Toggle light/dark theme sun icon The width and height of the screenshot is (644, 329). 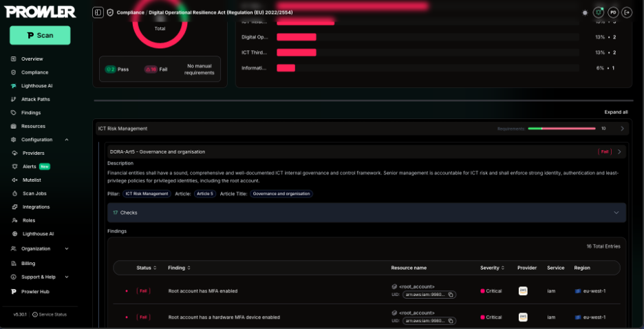[x=585, y=12]
